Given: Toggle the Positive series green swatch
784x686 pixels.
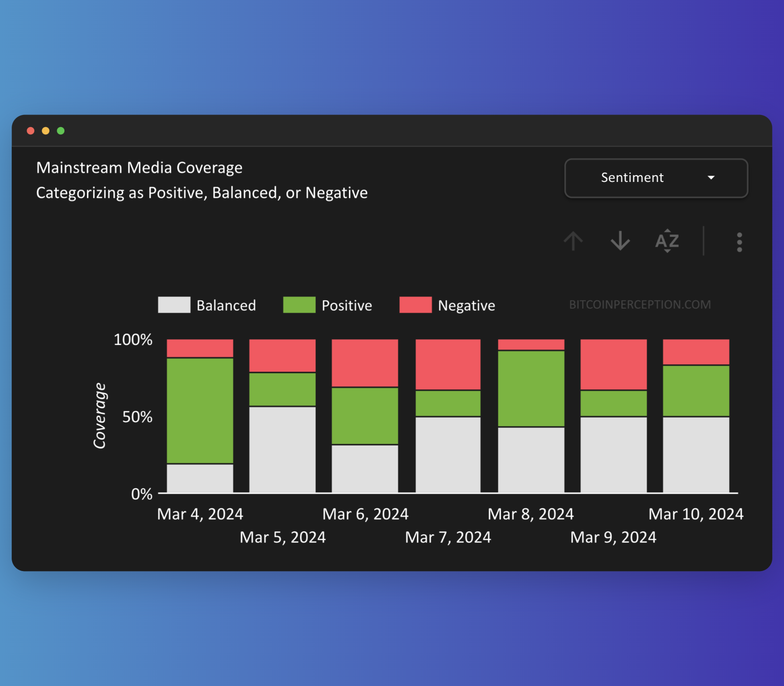Looking at the screenshot, I should point(299,305).
